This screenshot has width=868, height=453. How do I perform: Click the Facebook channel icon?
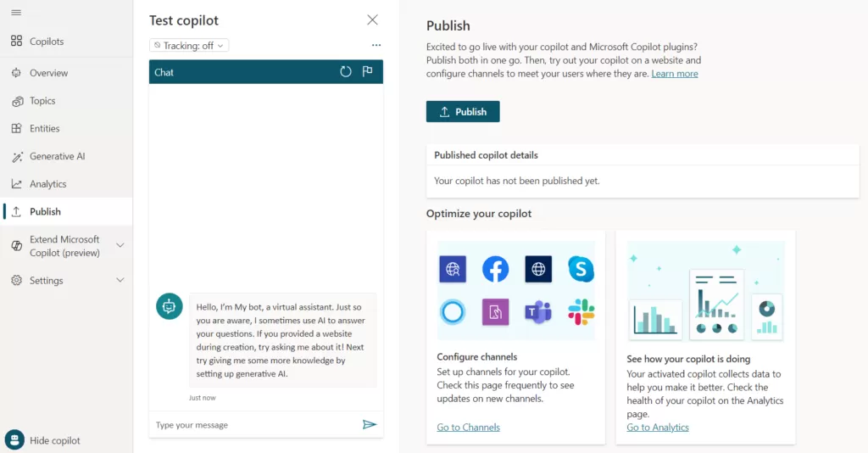point(495,270)
